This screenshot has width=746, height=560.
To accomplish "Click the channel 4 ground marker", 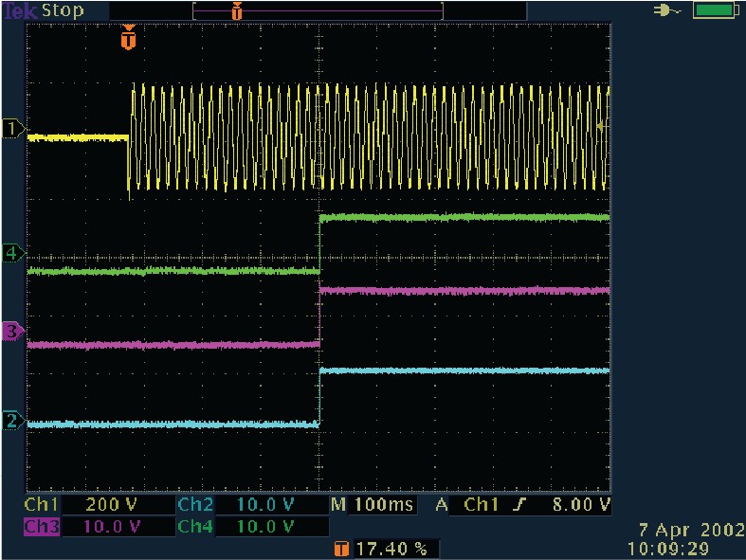I will [13, 253].
